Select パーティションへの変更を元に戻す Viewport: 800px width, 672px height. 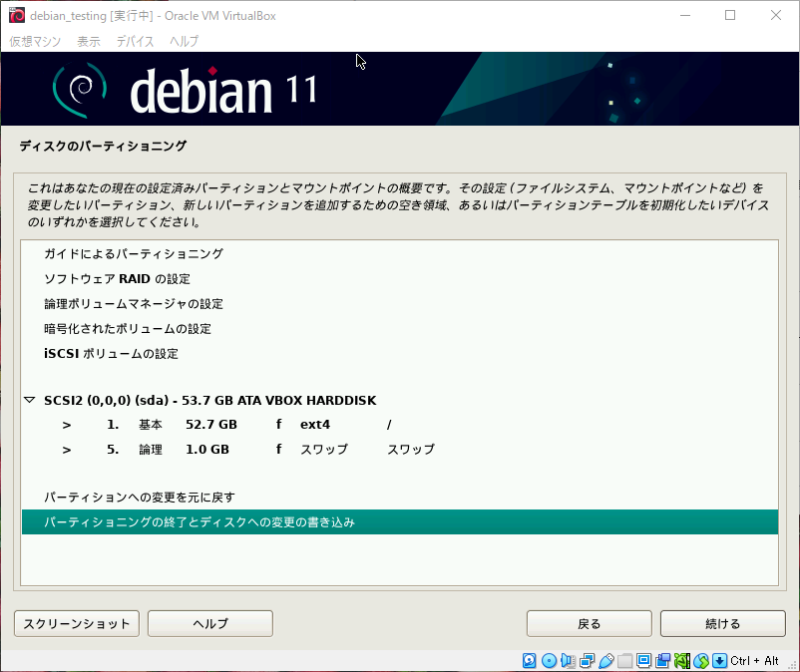point(400,498)
